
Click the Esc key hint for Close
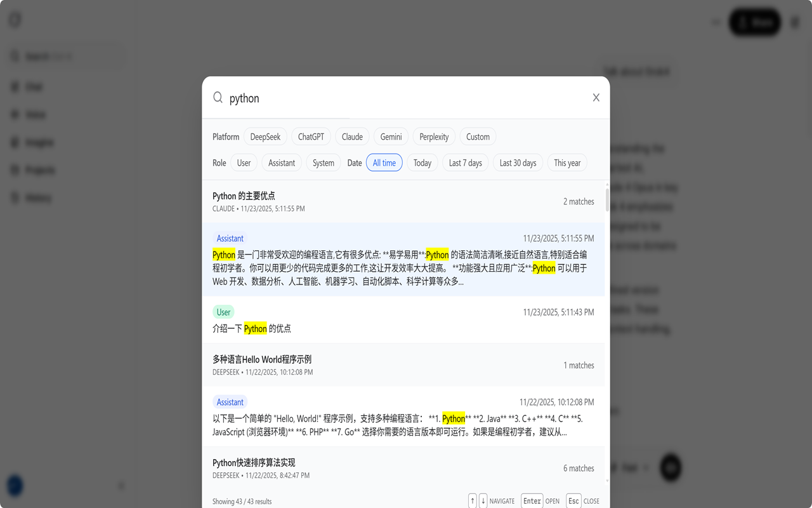pos(573,500)
